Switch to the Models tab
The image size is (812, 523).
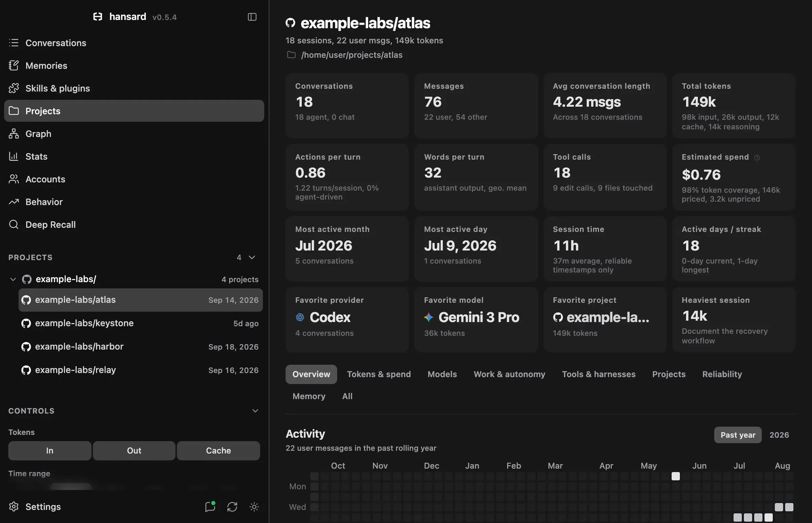442,374
